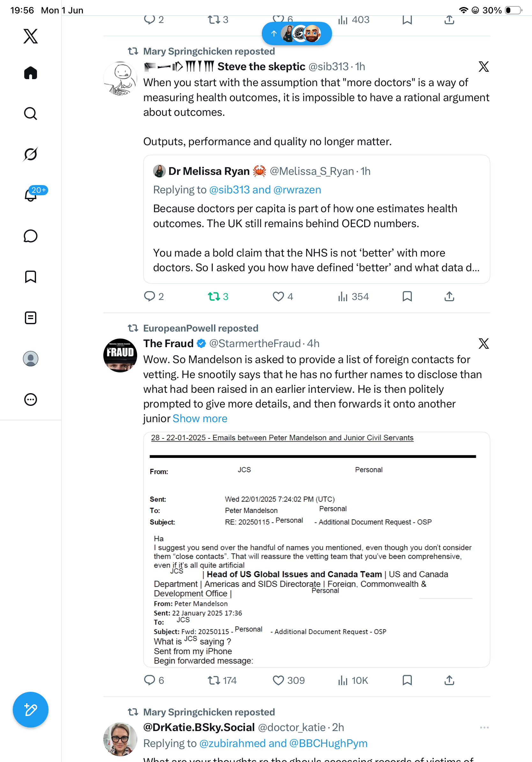Bookmark The Fraud's Mandelson post
The height and width of the screenshot is (762, 532).
pos(407,680)
